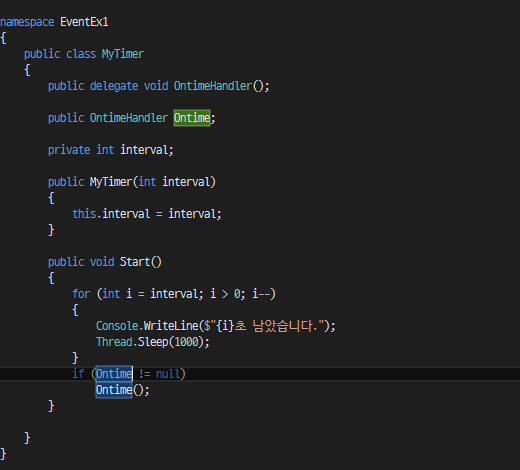520x470 pixels.
Task: Click the 'namespace' keyword
Action: [x=27, y=22]
